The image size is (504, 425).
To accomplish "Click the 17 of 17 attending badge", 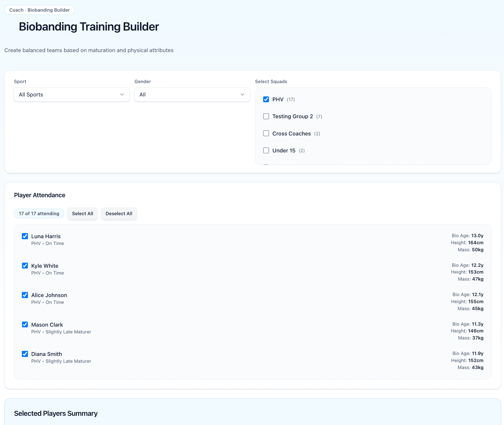I will point(39,213).
